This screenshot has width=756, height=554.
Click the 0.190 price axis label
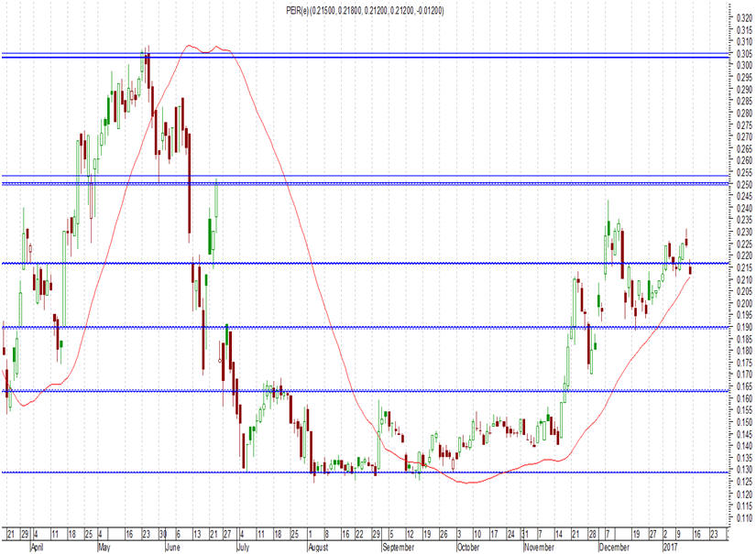click(745, 328)
